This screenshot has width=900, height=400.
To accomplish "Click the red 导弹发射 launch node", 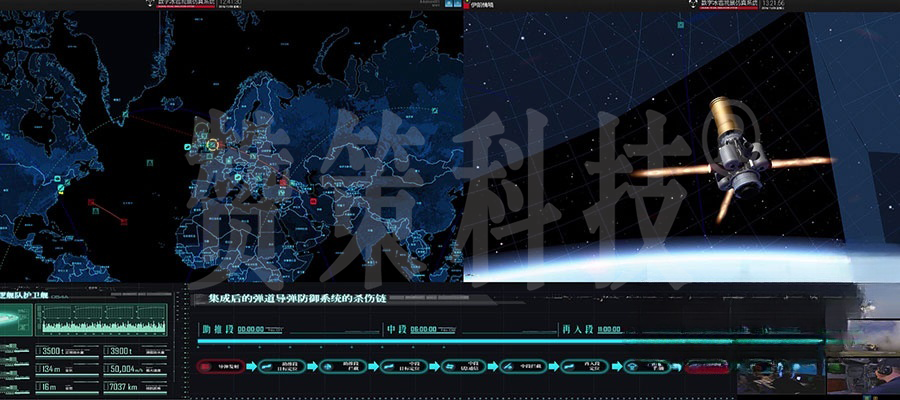I will point(220,366).
